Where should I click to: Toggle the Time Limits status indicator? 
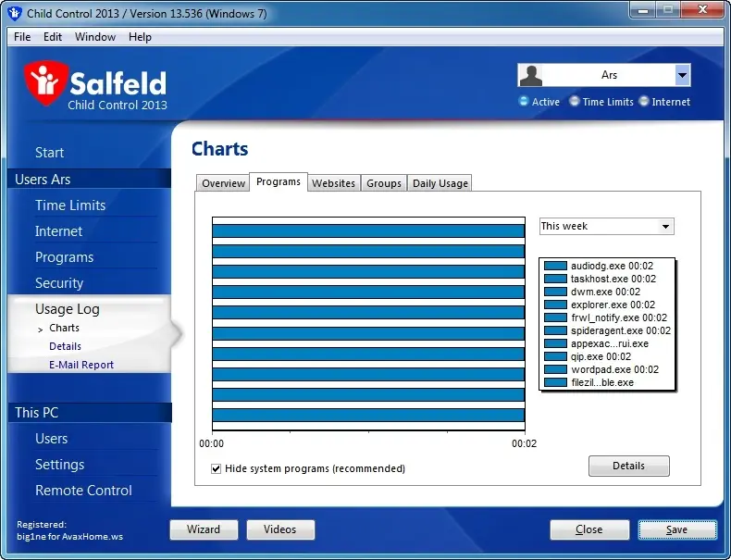(575, 101)
